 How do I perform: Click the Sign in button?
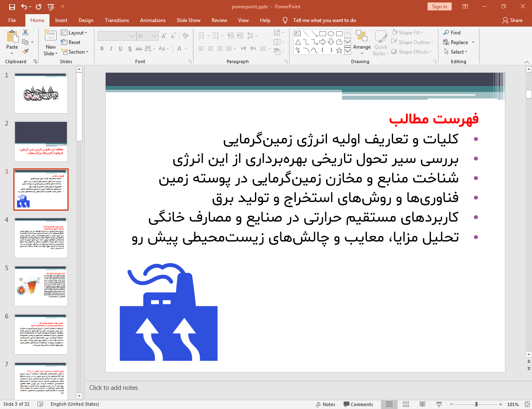(439, 6)
